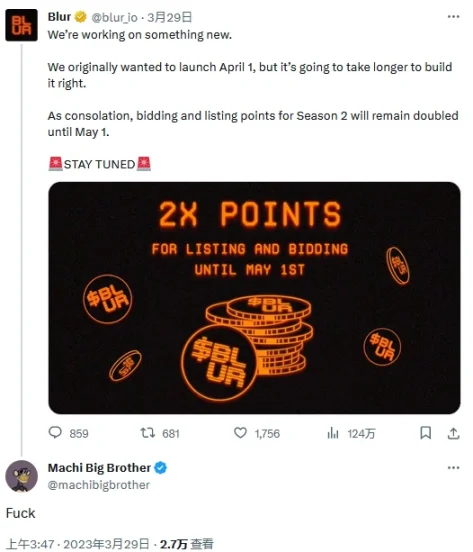Open the @machibigbrother handle link
This screenshot has width=473, height=552.
point(99,485)
